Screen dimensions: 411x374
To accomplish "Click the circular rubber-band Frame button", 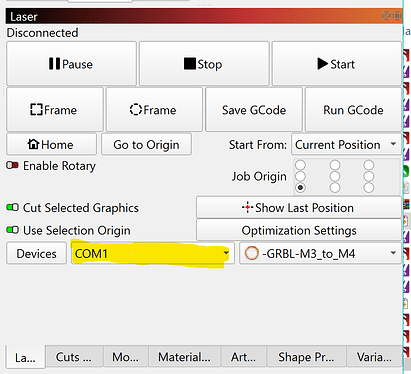I will pos(154,110).
